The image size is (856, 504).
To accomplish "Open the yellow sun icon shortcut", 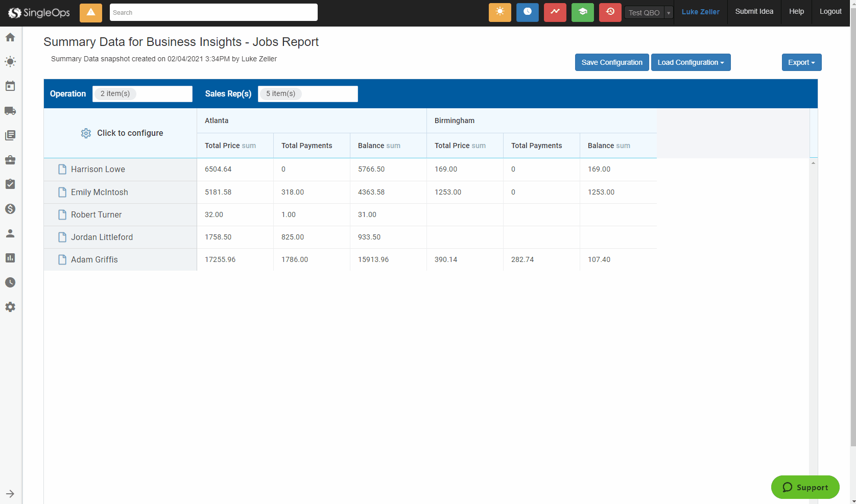I will [500, 12].
